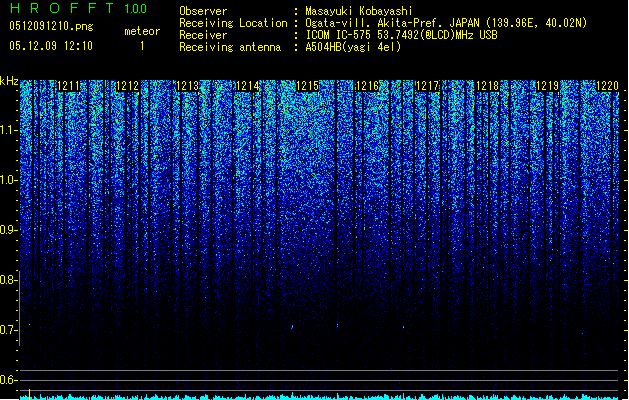Click the 1215 time marker

[307, 86]
